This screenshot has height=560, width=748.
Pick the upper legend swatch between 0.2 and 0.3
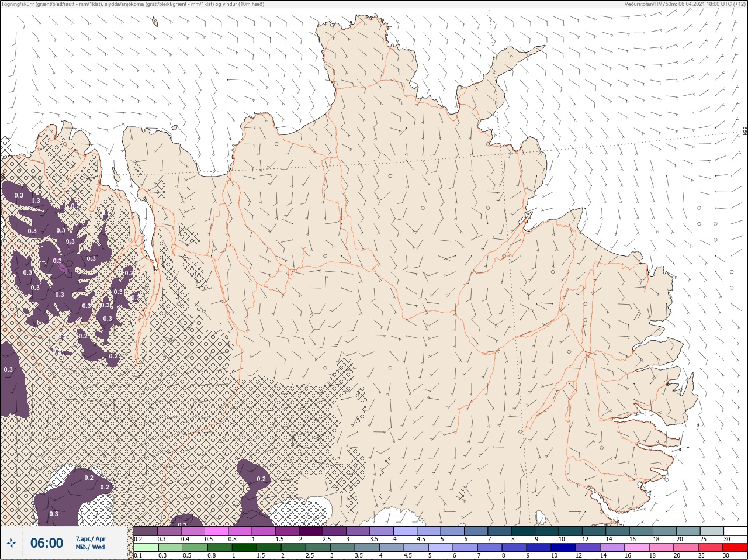[146, 531]
